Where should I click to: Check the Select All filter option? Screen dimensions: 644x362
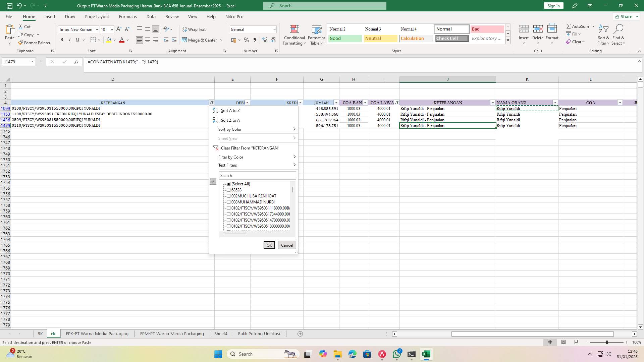[229, 184]
